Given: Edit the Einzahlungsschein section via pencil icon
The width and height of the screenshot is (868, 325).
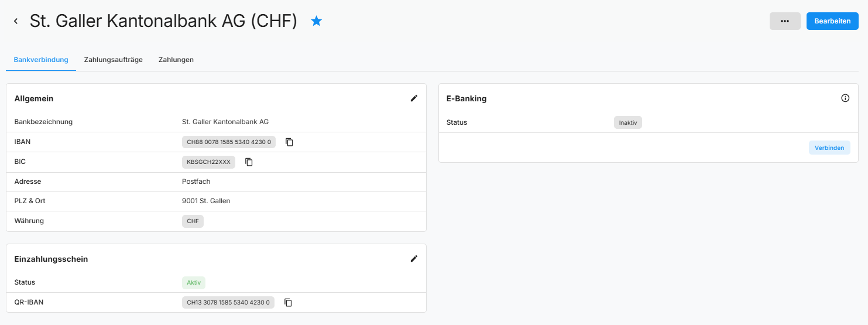Looking at the screenshot, I should click(414, 258).
